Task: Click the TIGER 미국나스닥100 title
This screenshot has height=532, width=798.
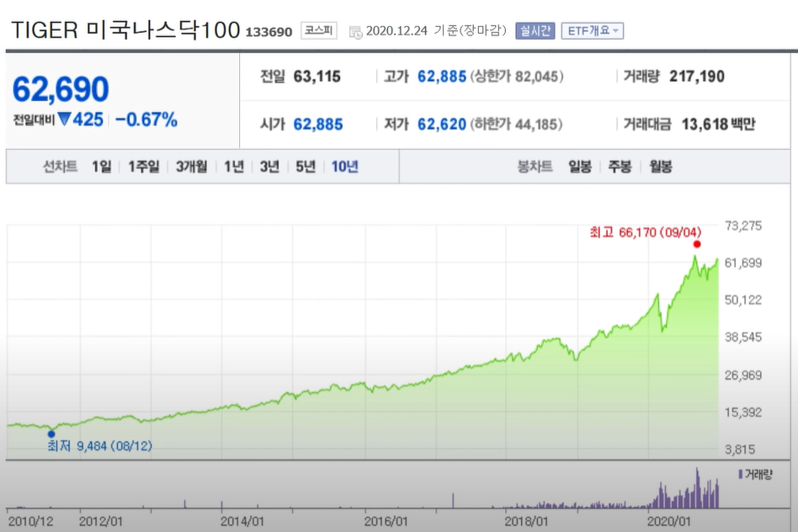Action: coord(125,30)
